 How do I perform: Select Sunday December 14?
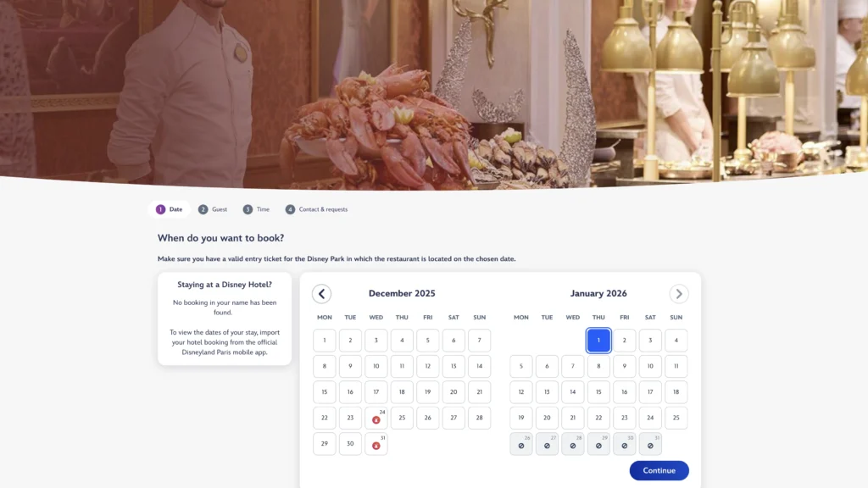(479, 366)
